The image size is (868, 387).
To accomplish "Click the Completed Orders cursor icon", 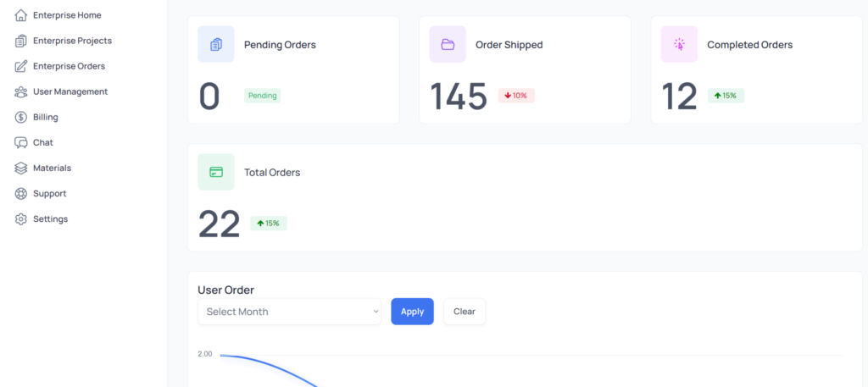I will pyautogui.click(x=679, y=44).
